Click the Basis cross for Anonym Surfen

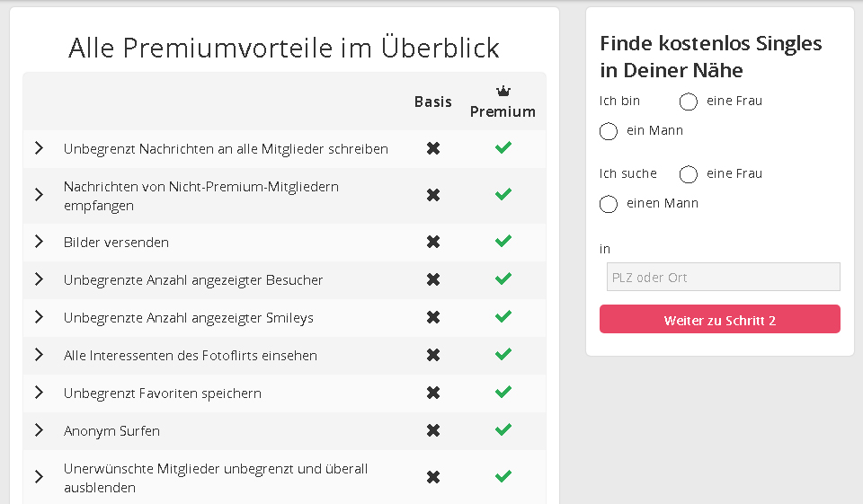[433, 430]
